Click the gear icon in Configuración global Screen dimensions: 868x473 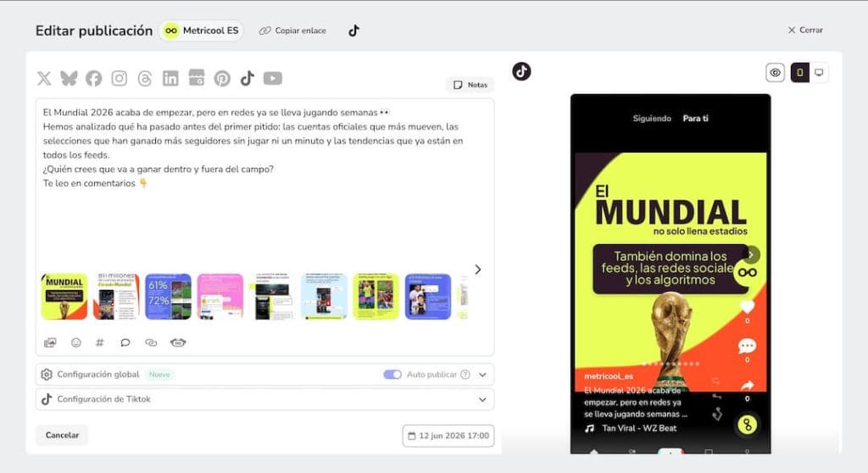coord(47,375)
